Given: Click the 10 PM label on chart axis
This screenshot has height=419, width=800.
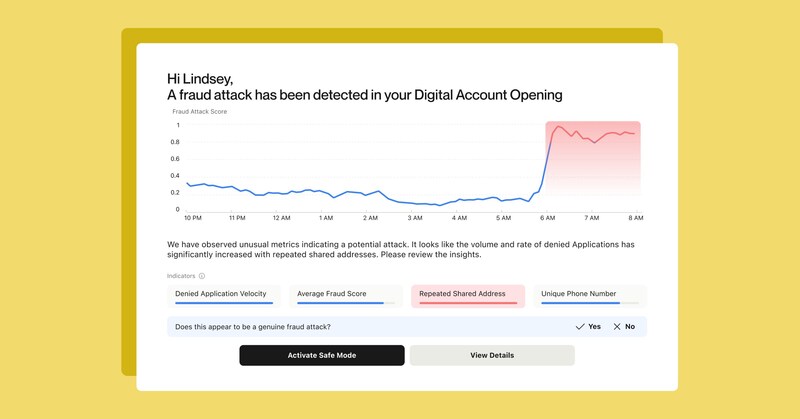Looking at the screenshot, I should click(x=191, y=217).
